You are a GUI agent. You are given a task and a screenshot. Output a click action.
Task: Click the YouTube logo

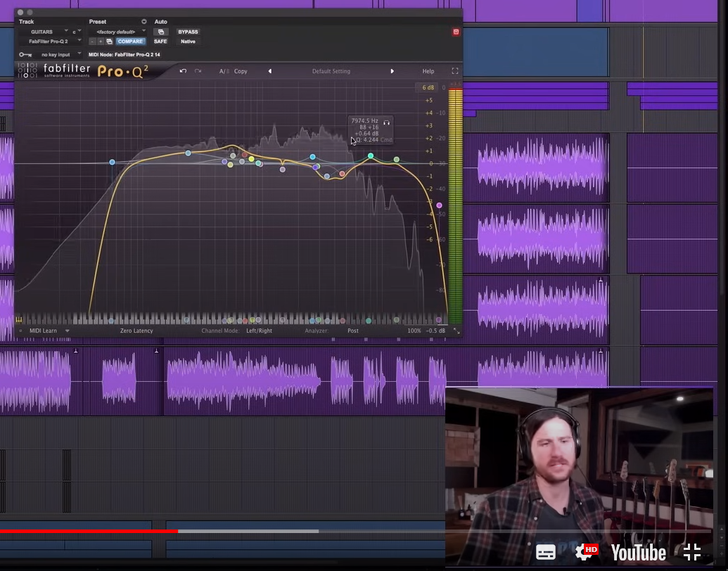coord(639,553)
